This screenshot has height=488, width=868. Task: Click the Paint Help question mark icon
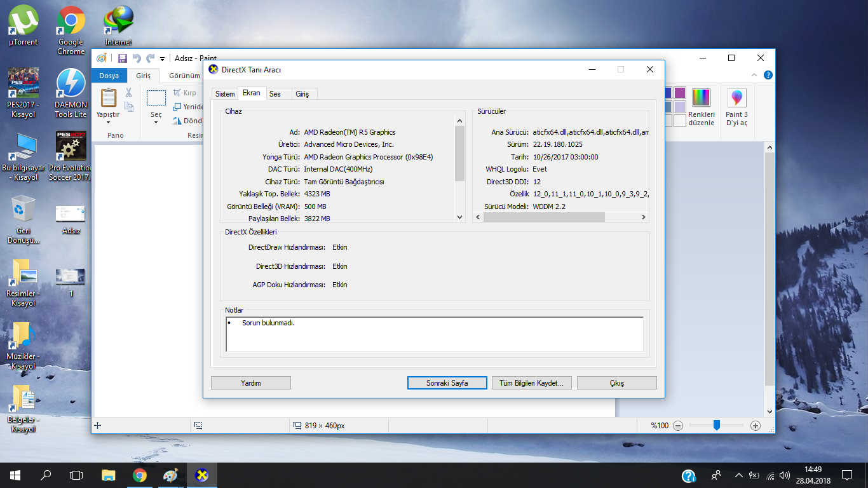768,75
